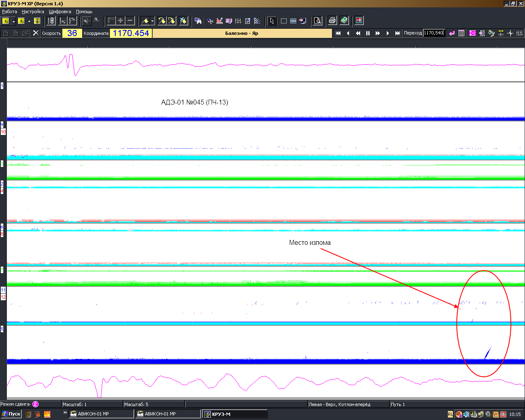Click the minus zoom button in toolbar
Viewport: 525px width, 420px height.
click(130, 21)
